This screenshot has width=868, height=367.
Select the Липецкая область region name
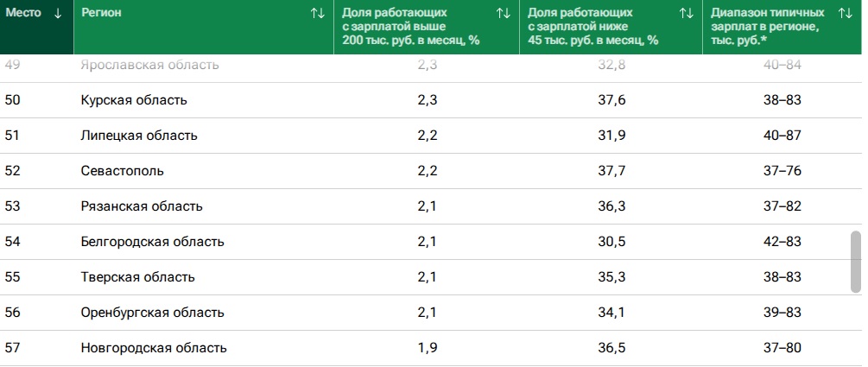(x=138, y=136)
